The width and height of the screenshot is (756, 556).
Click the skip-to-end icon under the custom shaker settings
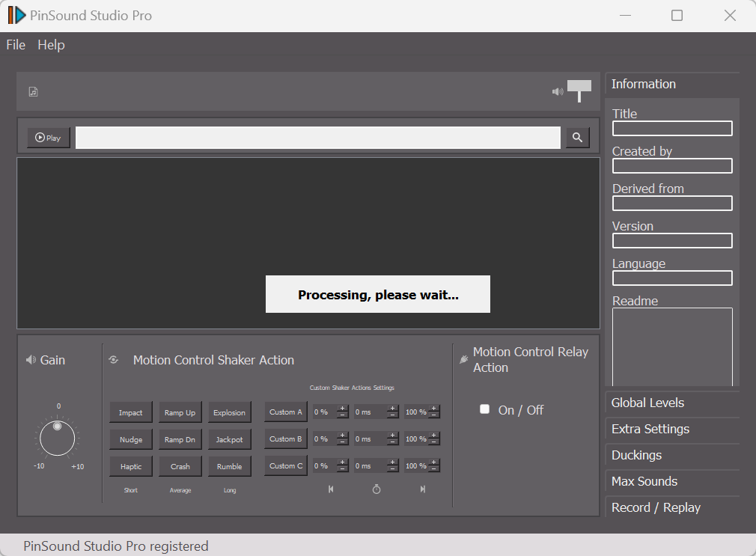(x=422, y=489)
